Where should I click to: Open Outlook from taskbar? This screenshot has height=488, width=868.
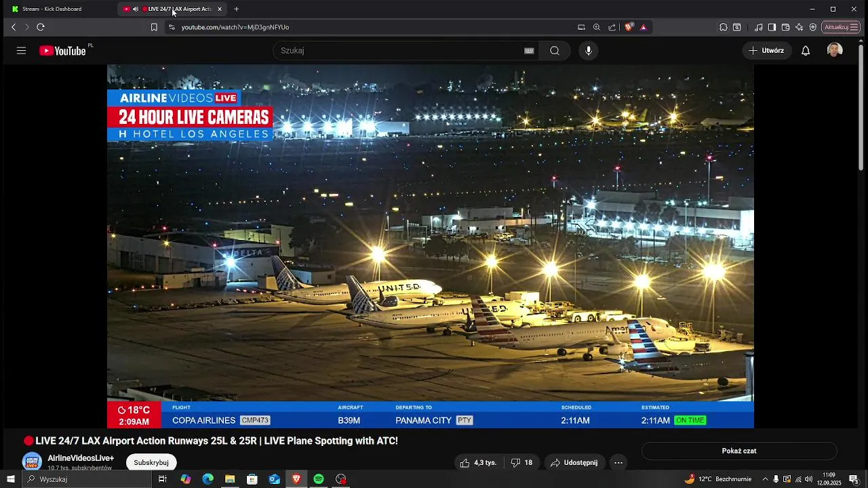coord(274,479)
